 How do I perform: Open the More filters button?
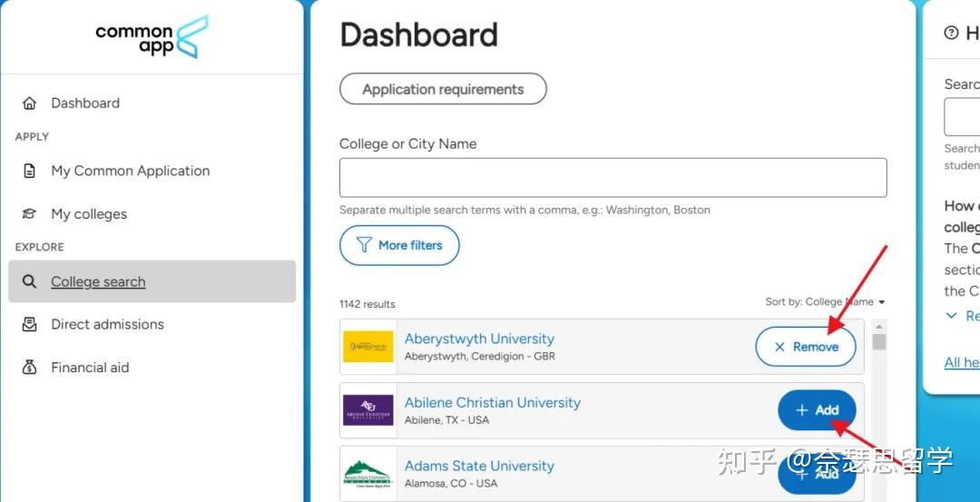point(399,245)
